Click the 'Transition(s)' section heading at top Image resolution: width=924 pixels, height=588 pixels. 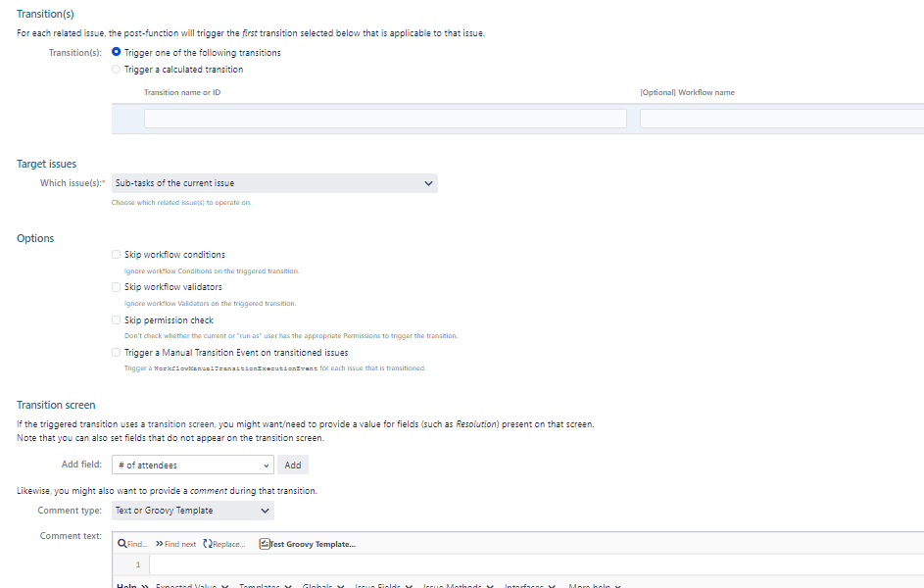pos(45,14)
